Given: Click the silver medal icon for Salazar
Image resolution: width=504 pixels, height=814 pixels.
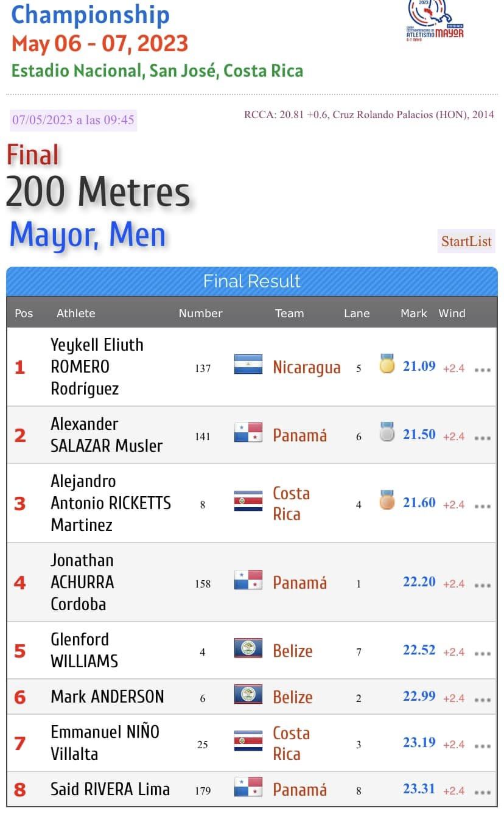Looking at the screenshot, I should tap(387, 432).
